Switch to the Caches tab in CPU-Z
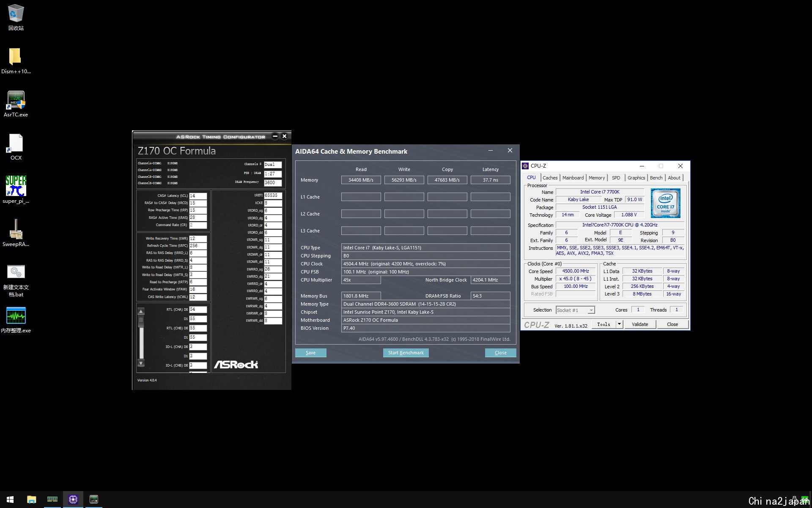The width and height of the screenshot is (812, 508). pyautogui.click(x=550, y=178)
